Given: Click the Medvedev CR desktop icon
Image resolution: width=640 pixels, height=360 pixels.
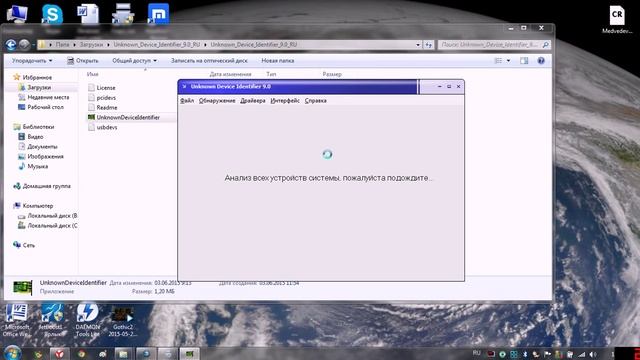Looking at the screenshot, I should [x=617, y=20].
